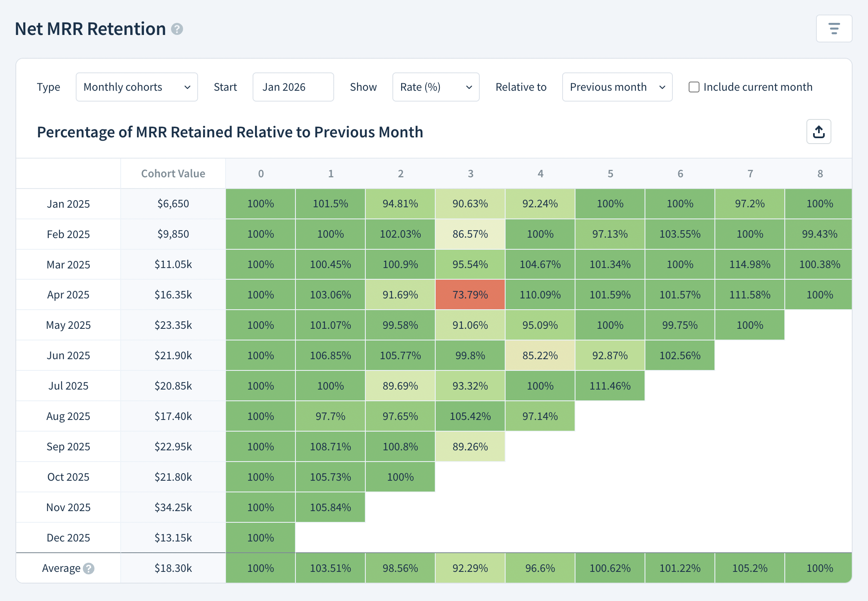Click the help icon beside Net MRR Retention
The image size is (868, 601).
tap(177, 29)
